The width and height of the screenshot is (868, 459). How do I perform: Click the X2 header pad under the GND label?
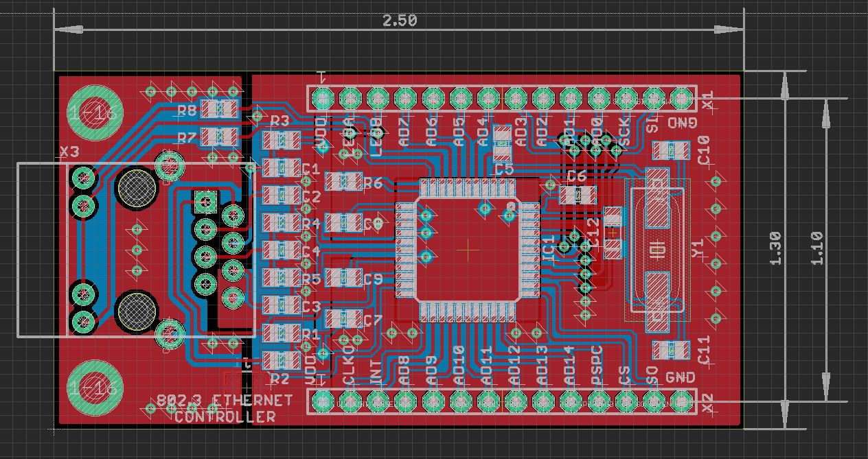click(681, 401)
